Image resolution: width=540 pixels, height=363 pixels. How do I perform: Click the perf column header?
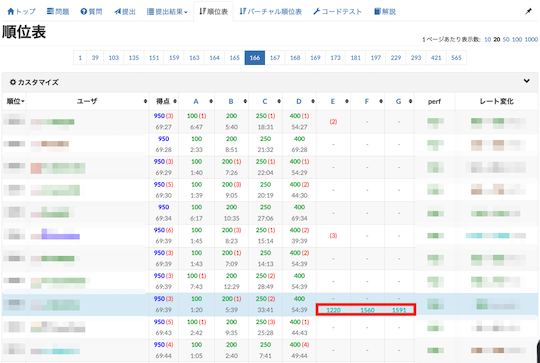435,102
